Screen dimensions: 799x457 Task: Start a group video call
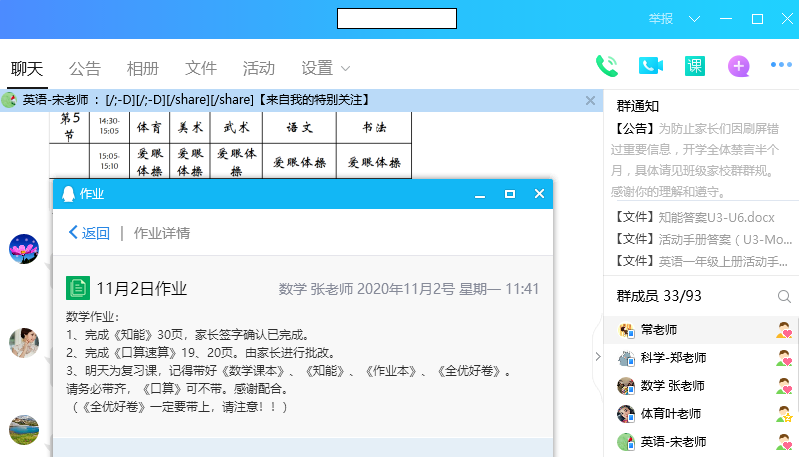tap(651, 66)
